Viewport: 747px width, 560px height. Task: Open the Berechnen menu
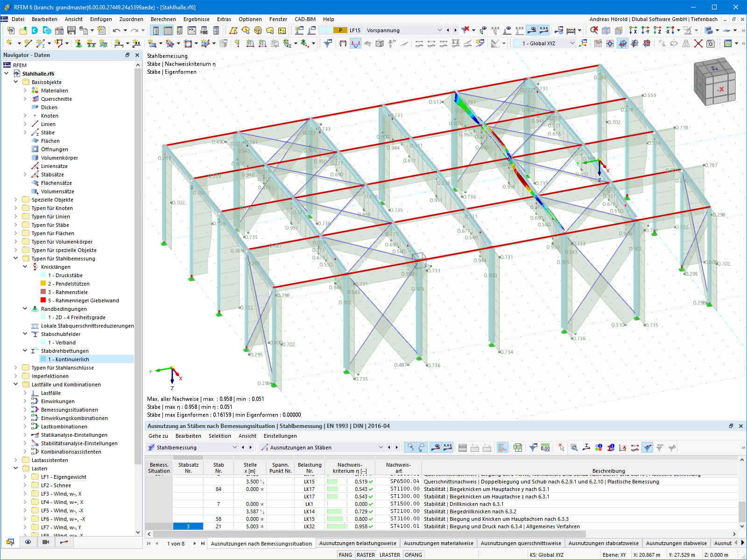[x=163, y=19]
